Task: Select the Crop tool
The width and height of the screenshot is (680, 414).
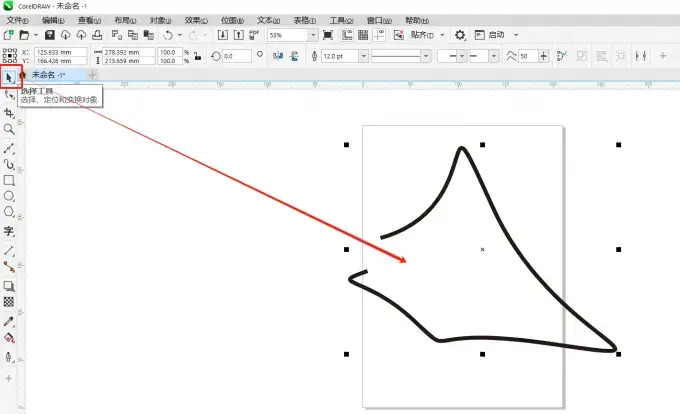Action: (9, 113)
